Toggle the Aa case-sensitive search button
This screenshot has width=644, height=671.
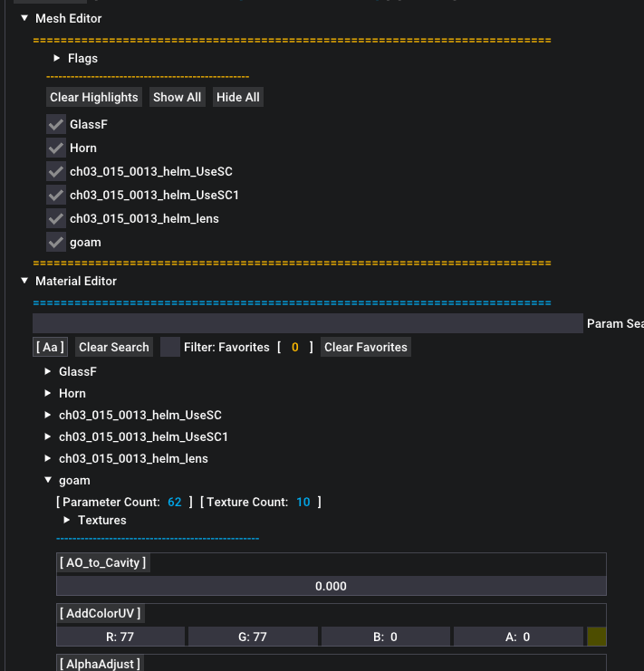(50, 347)
